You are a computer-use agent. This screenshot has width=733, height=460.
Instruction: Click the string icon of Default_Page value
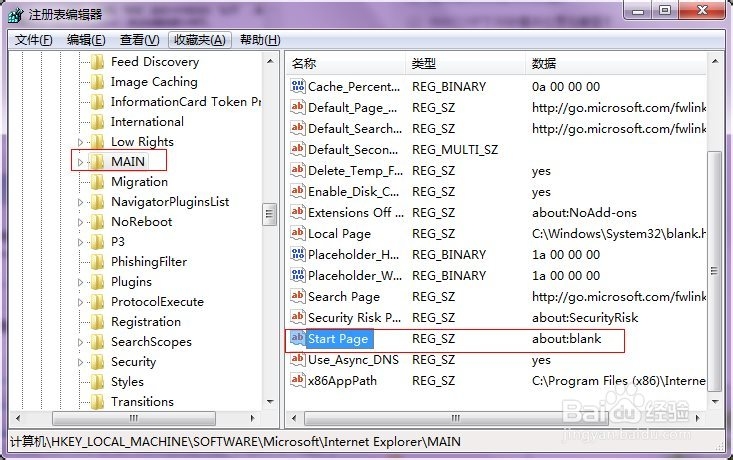298,107
